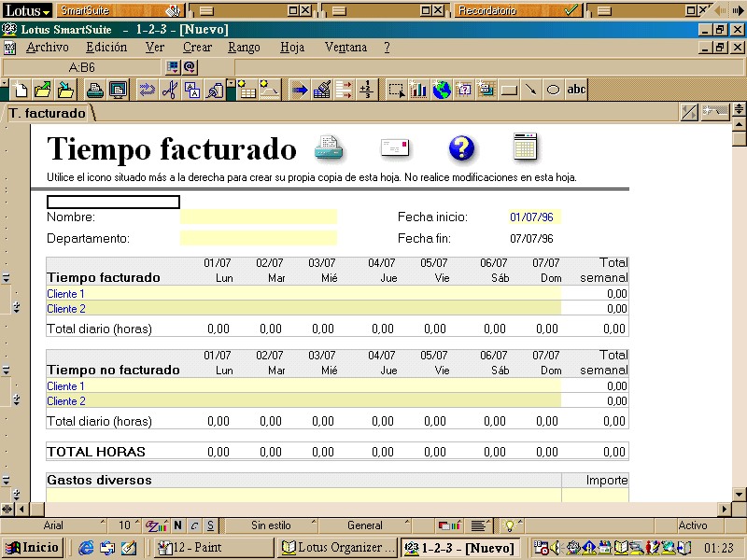
Task: Open the Arial font selector
Action: click(53, 525)
